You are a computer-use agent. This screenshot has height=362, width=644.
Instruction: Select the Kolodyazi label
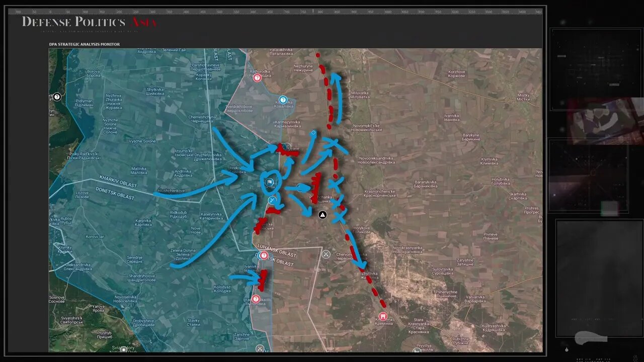click(222, 289)
